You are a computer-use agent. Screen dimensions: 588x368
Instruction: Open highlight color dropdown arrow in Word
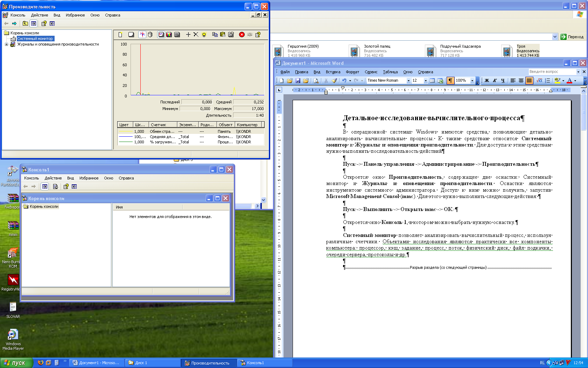(563, 81)
